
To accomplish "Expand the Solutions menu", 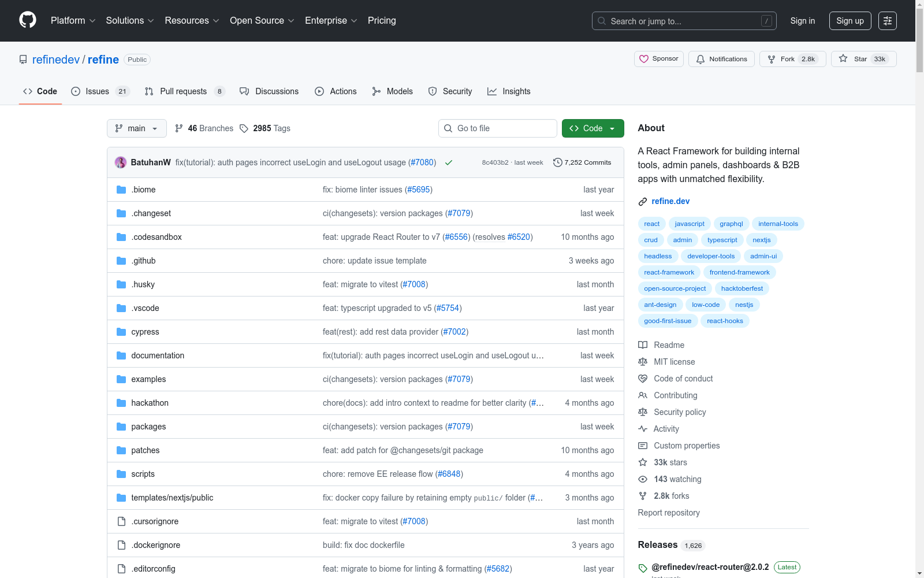I will [130, 21].
